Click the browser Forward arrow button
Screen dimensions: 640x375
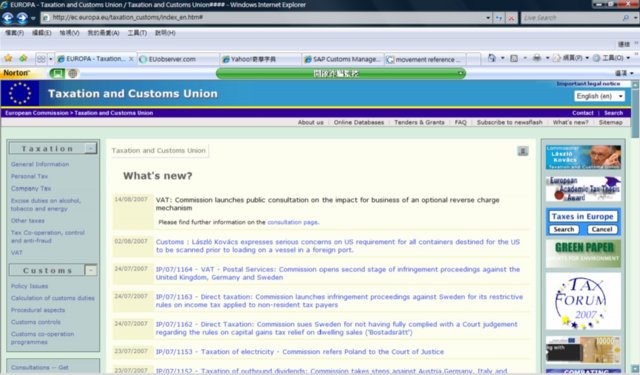click(22, 18)
